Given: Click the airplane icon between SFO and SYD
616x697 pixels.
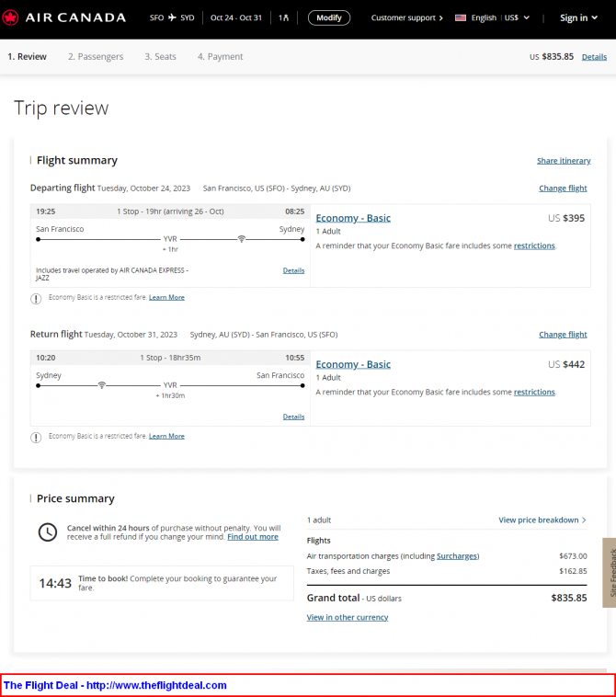Looking at the screenshot, I should click(x=172, y=17).
